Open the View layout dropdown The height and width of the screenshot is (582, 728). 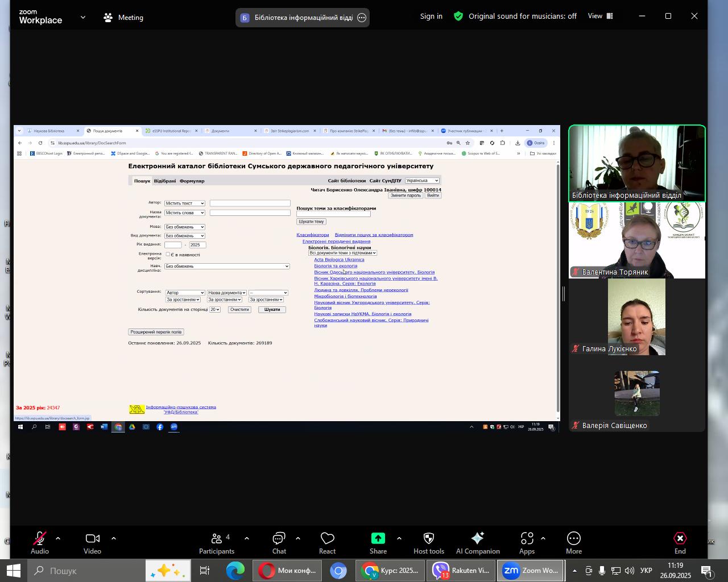click(x=601, y=16)
